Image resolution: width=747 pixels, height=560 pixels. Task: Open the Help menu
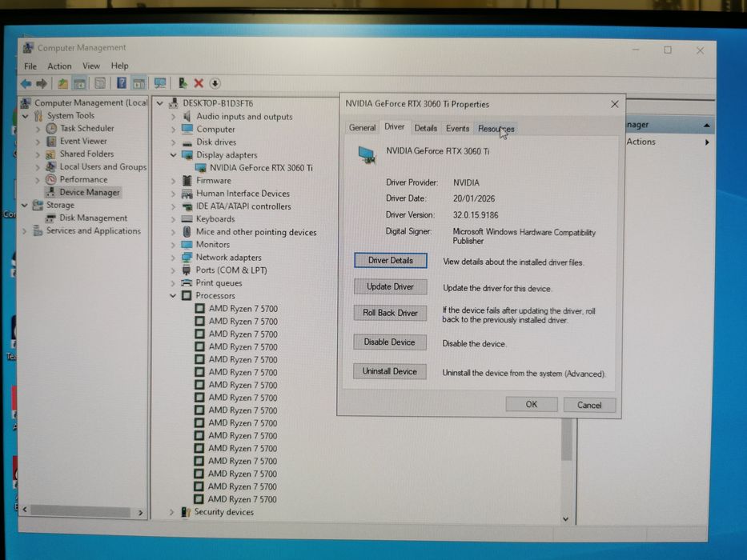click(119, 66)
